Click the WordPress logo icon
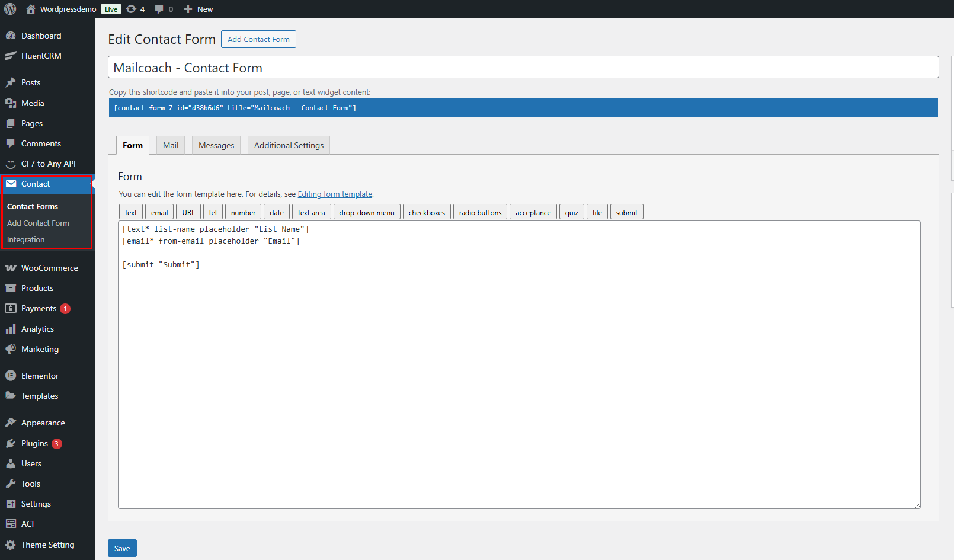Viewport: 954px width, 560px height. coord(10,9)
